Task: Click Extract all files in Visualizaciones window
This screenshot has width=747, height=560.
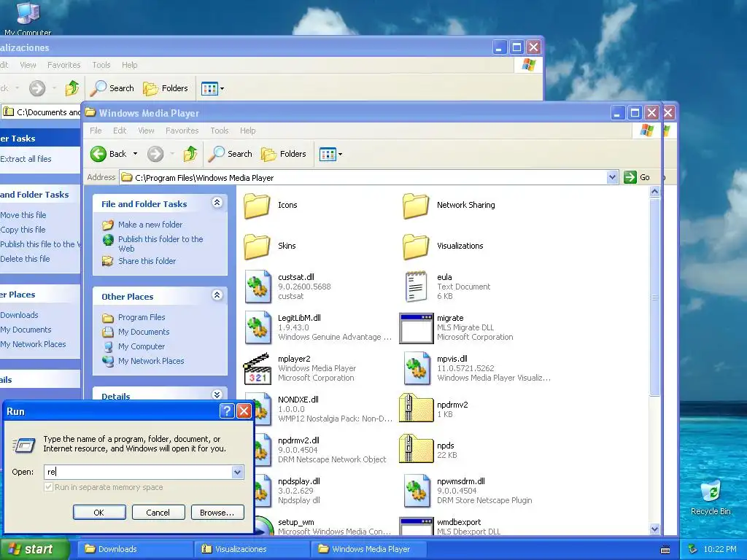Action: (x=26, y=159)
